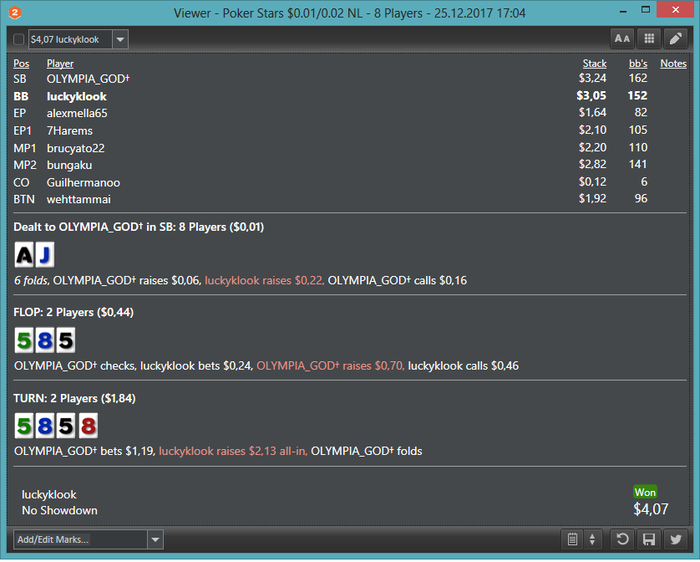Viewport: 700px width, 562px height.
Task: Click 'OLYMPIA_GOD† raises $0,70' flop action
Action: 330,366
